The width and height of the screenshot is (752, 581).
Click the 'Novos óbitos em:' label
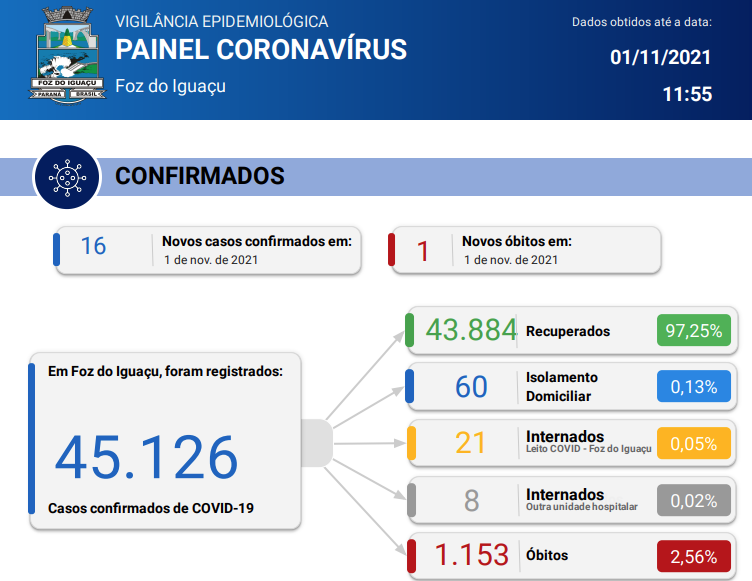517,241
